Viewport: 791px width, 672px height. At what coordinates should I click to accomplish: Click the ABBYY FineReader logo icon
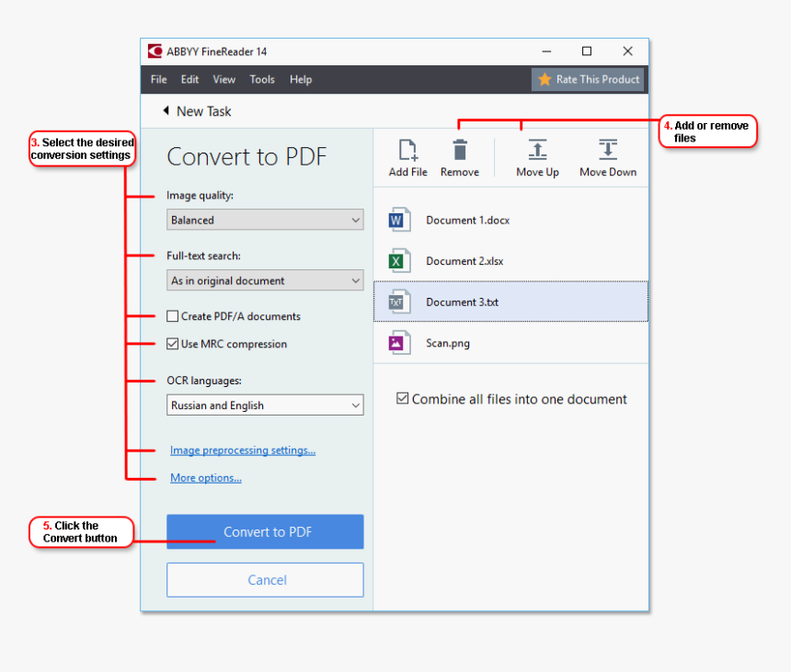[x=155, y=51]
